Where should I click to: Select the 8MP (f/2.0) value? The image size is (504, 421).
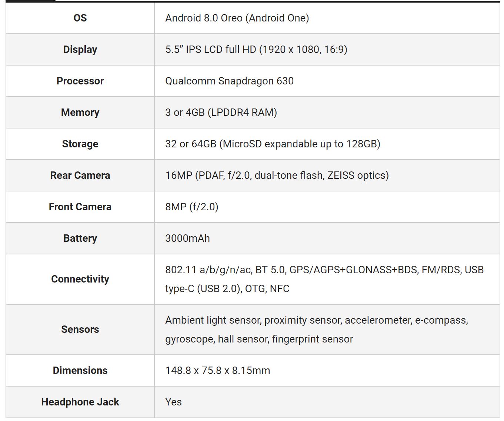[x=191, y=207]
